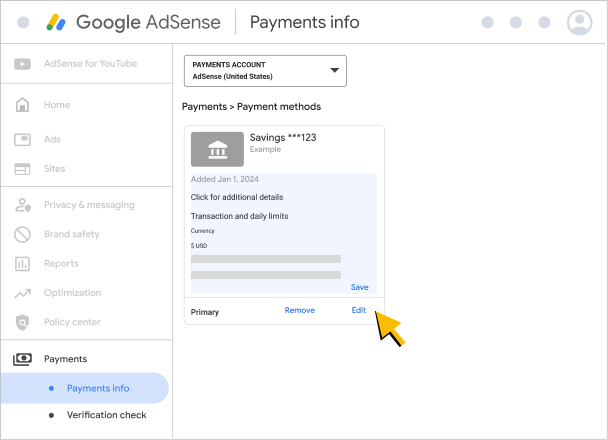Select the Verification check sub-item
Viewport: 608px width, 440px height.
107,415
